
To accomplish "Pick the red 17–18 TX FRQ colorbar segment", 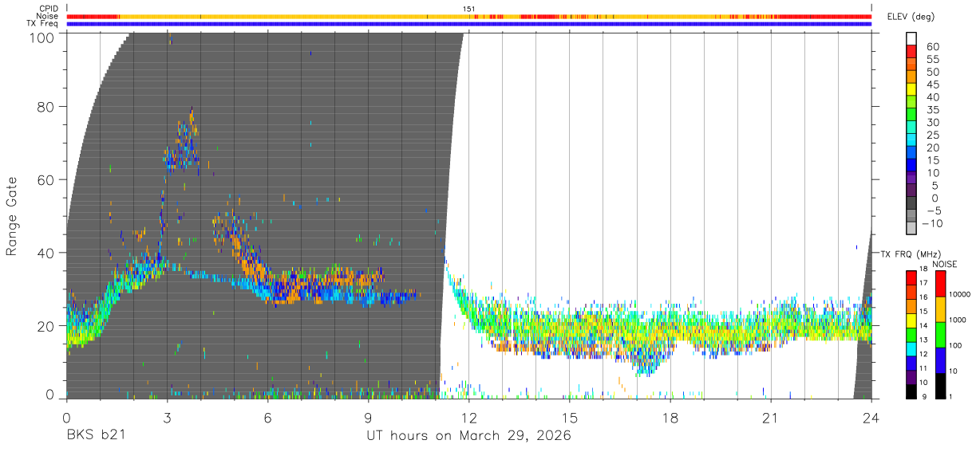I will pos(911,277).
